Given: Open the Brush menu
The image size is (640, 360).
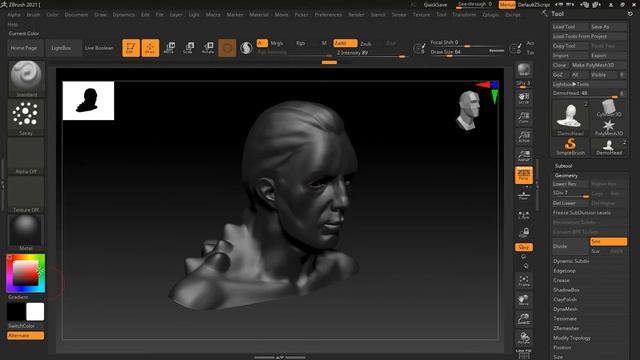Looking at the screenshot, I should (x=33, y=15).
